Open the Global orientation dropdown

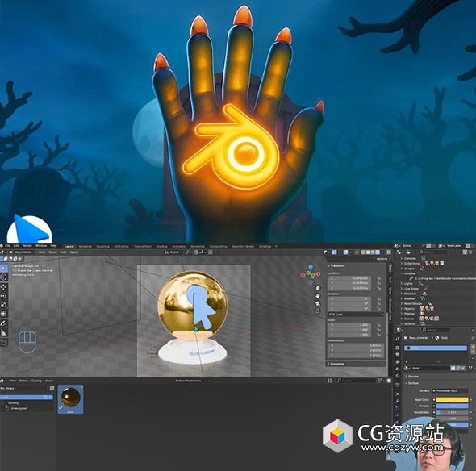[173, 252]
